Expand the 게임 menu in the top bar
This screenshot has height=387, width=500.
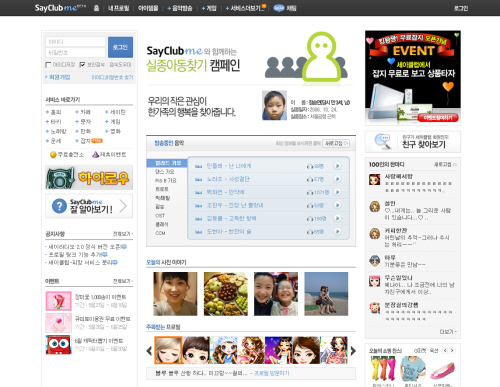pyautogui.click(x=209, y=8)
